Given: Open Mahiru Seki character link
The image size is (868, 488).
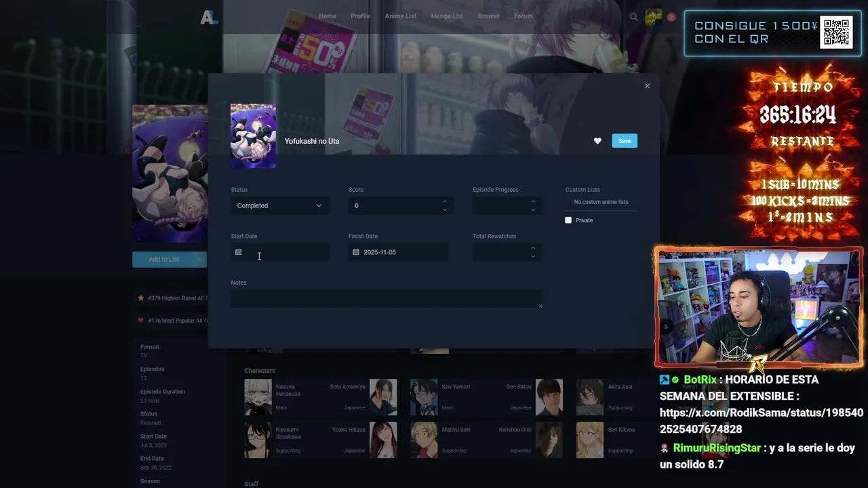Looking at the screenshot, I should point(456,430).
